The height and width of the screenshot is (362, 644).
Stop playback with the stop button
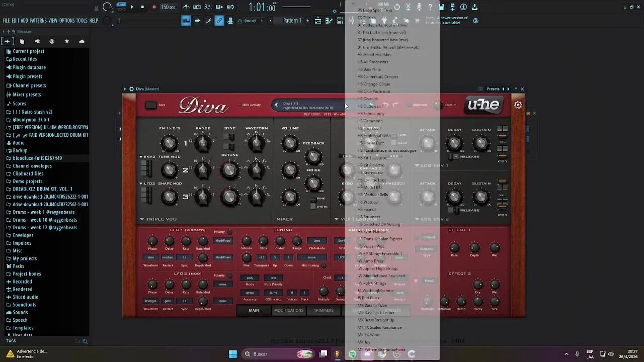pos(142,7)
